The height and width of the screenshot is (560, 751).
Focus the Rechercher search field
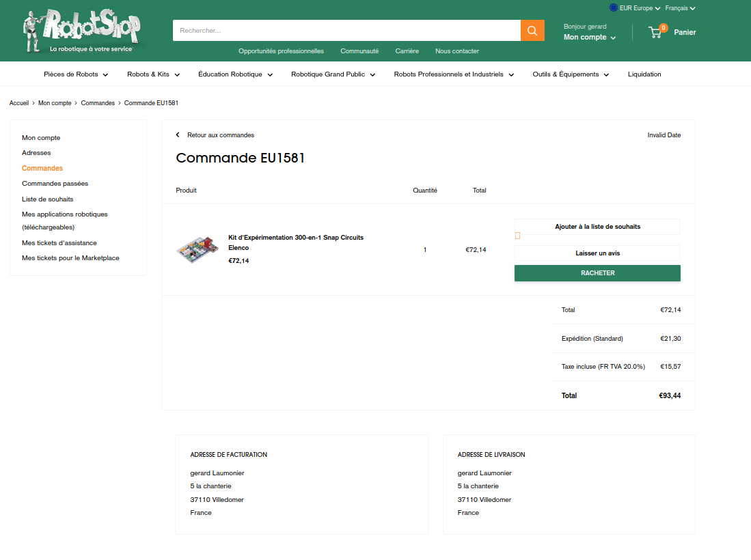pyautogui.click(x=346, y=31)
